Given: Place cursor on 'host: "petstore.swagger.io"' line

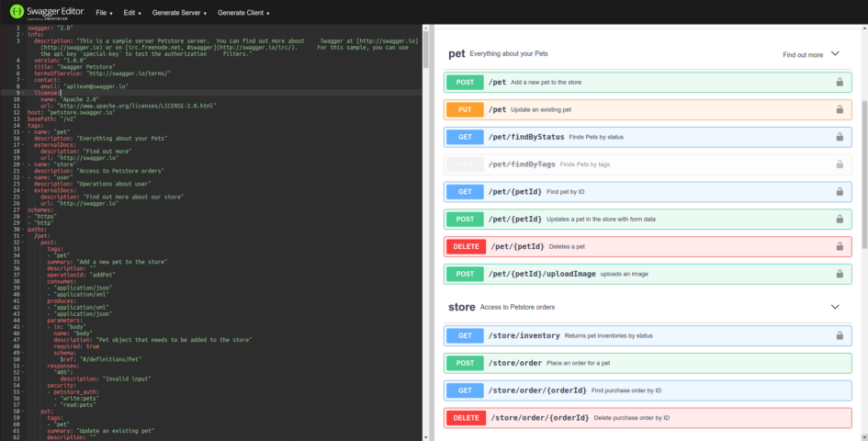Looking at the screenshot, I should click(x=72, y=112).
